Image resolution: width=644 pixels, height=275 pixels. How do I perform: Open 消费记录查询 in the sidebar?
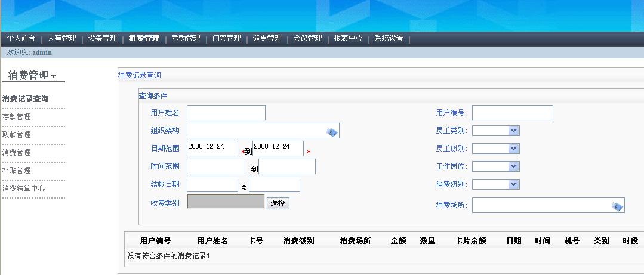click(x=26, y=99)
